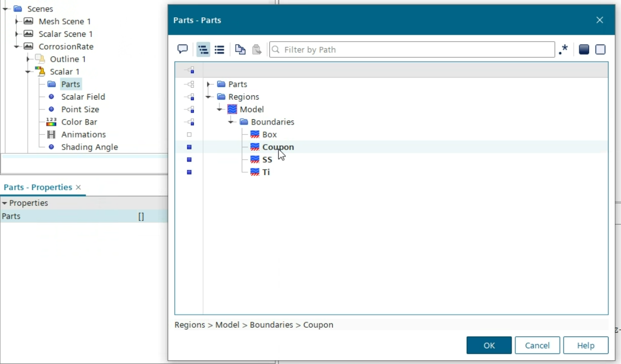Screen dimensions: 621x364
Task: Toggle the header select-all children icon
Action: (x=190, y=70)
